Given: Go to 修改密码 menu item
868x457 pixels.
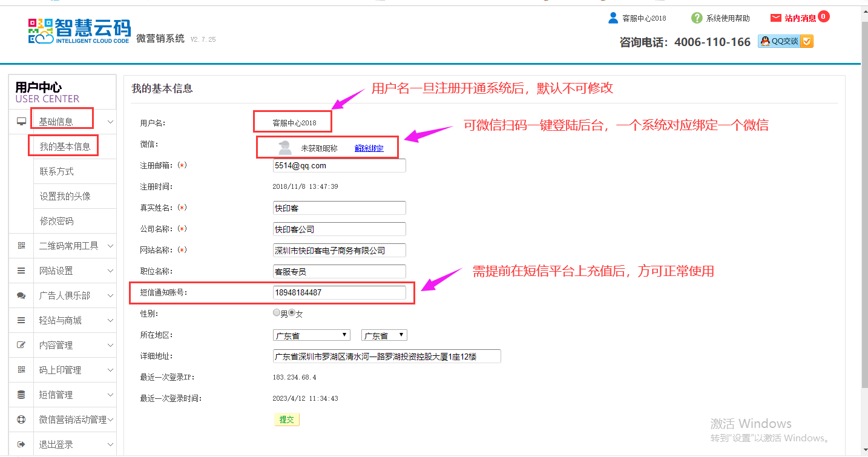Looking at the screenshot, I should (57, 221).
